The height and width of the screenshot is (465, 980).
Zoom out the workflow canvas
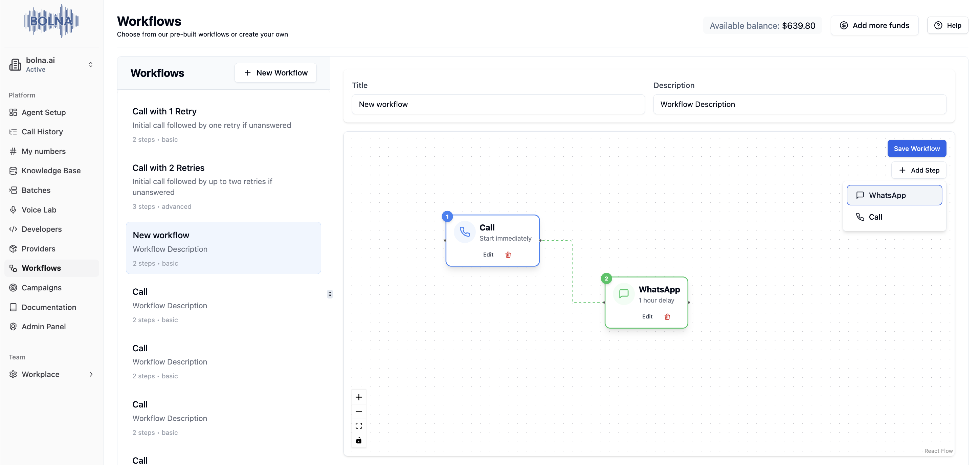click(x=358, y=411)
